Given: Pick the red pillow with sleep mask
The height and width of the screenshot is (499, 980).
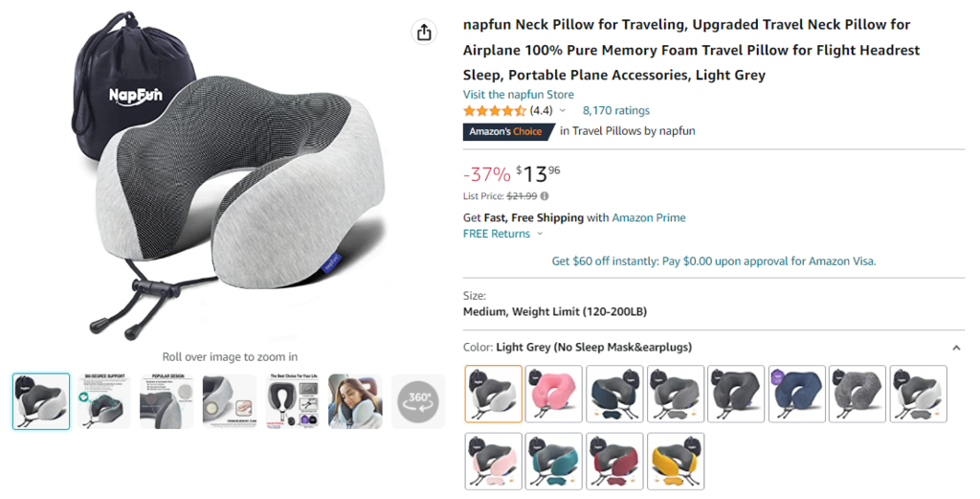Looking at the screenshot, I should click(x=614, y=461).
